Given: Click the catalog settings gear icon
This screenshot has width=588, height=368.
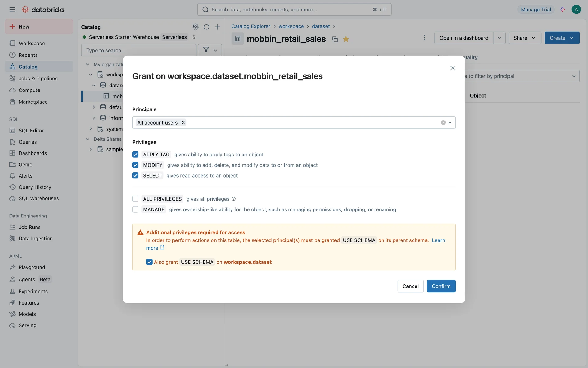Looking at the screenshot, I should point(195,27).
